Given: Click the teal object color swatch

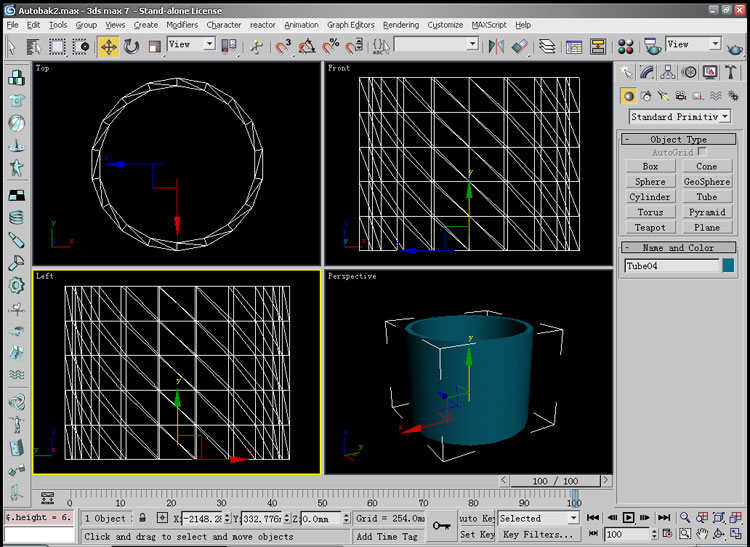Looking at the screenshot, I should [x=730, y=266].
